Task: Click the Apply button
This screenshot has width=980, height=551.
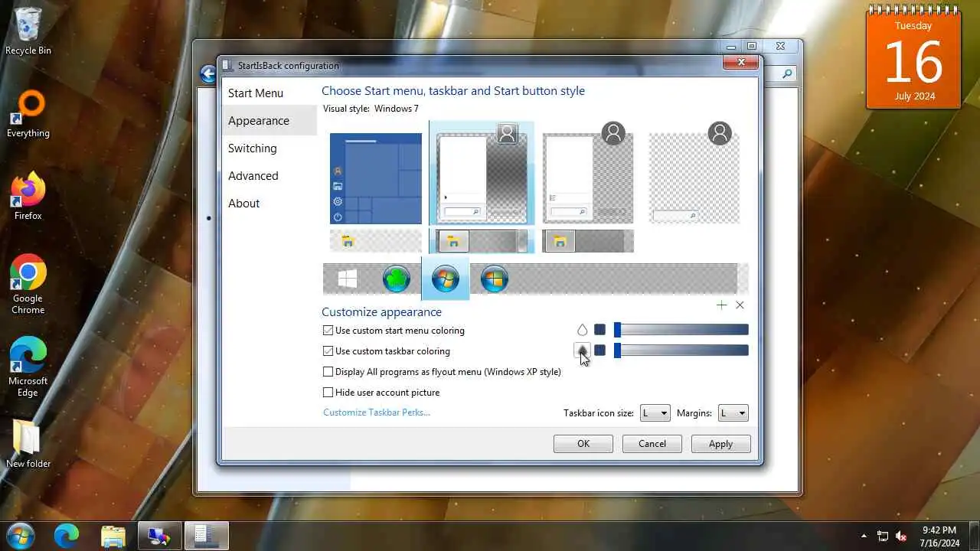Action: coord(720,444)
